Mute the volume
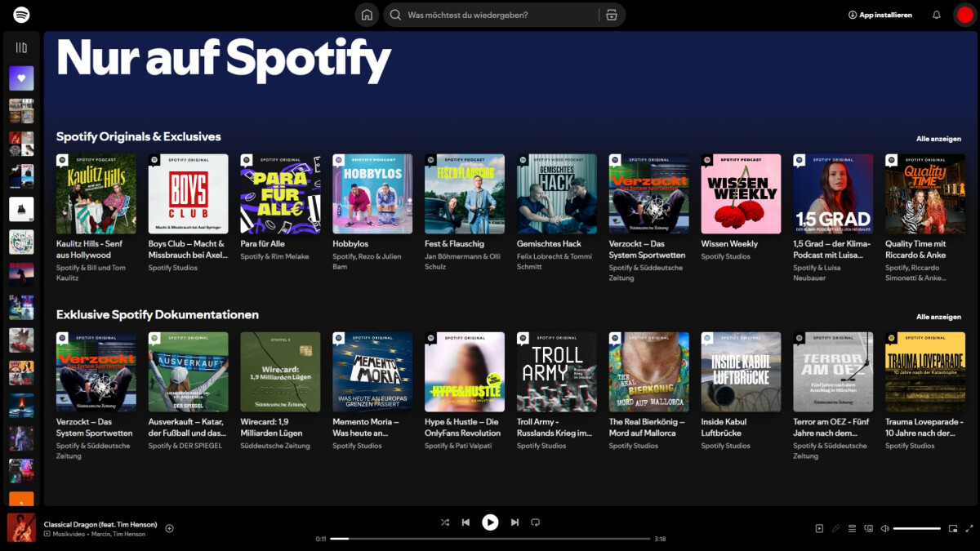This screenshot has width=980, height=551. click(x=884, y=528)
